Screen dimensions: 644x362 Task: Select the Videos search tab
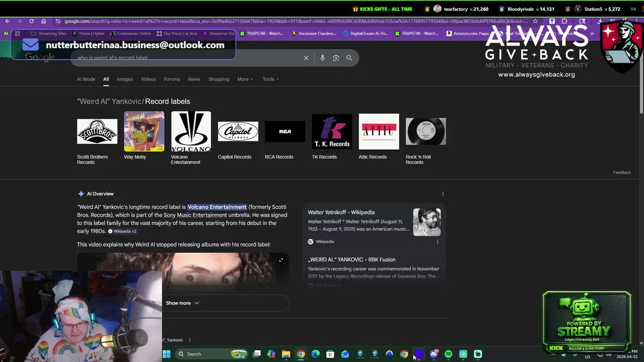(x=148, y=79)
